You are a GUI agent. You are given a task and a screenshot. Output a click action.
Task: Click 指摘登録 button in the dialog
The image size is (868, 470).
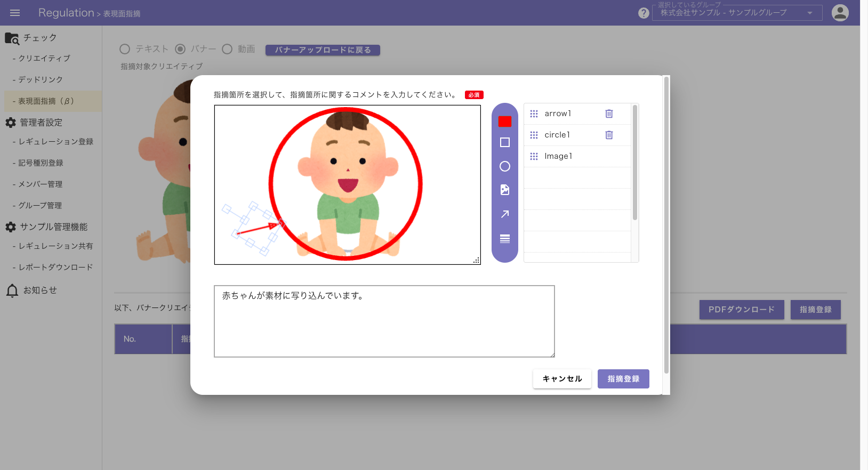point(623,379)
